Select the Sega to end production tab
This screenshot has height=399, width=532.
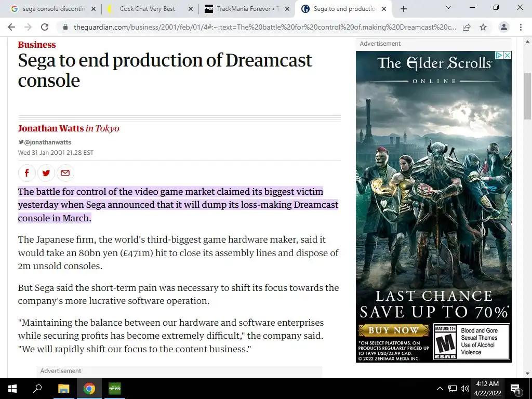(343, 9)
